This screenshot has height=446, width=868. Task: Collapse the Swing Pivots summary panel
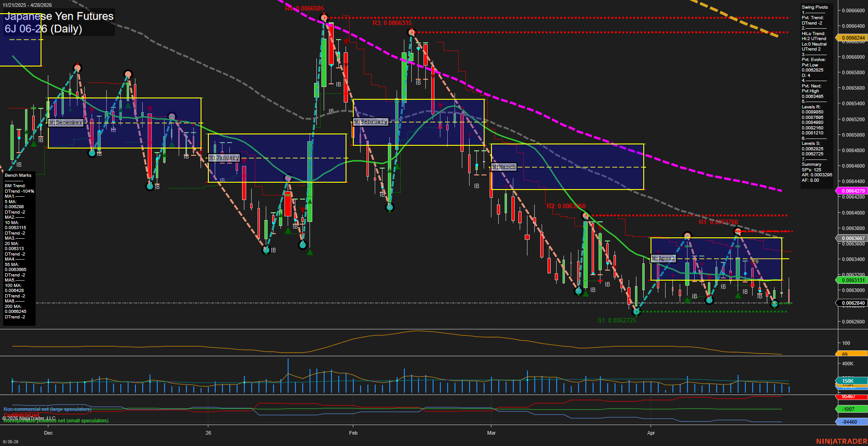pos(815,7)
